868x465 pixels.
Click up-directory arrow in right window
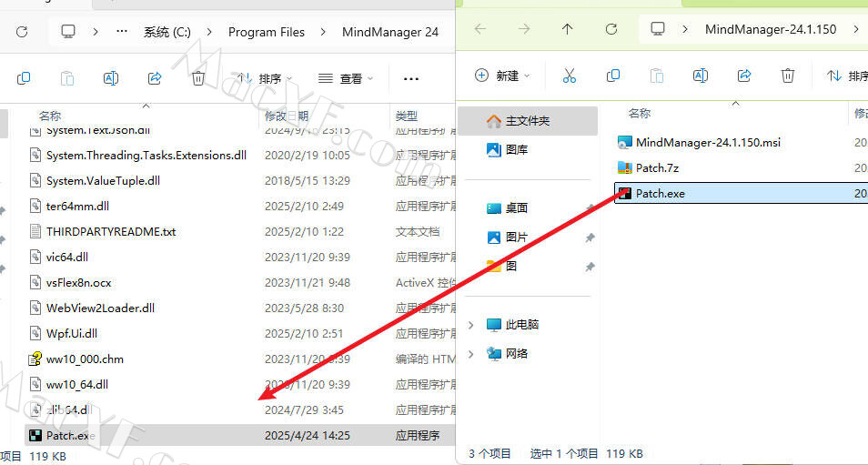568,29
